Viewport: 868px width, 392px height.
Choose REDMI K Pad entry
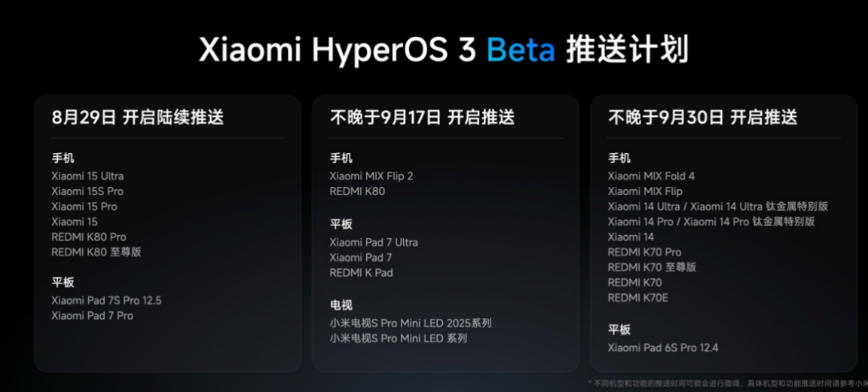[x=362, y=273]
